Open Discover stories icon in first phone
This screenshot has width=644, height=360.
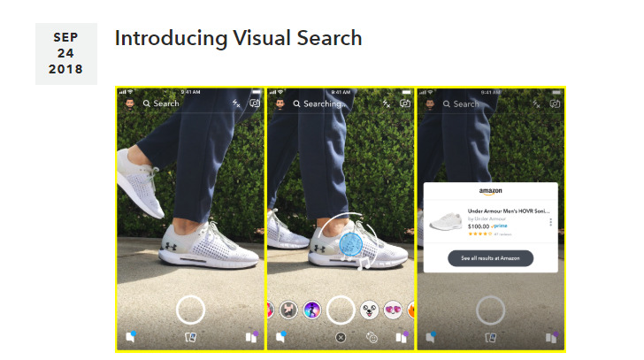click(x=252, y=337)
